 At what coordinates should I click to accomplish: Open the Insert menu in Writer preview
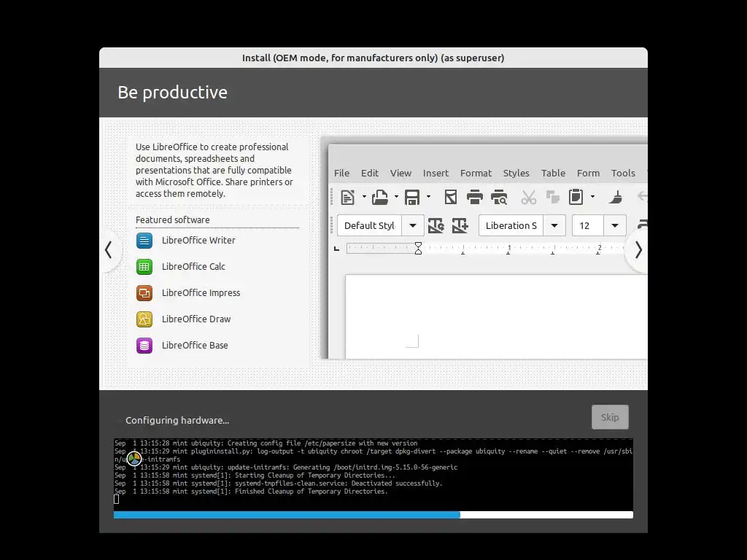pos(436,174)
